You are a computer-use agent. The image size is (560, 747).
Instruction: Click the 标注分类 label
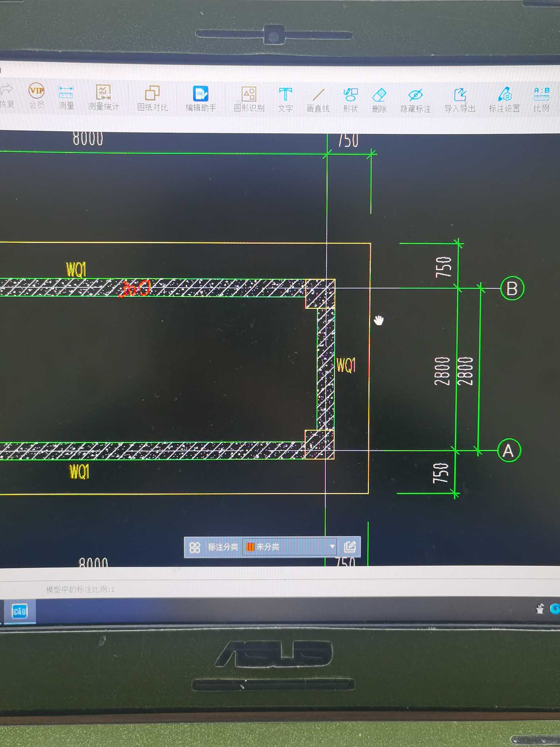[223, 547]
